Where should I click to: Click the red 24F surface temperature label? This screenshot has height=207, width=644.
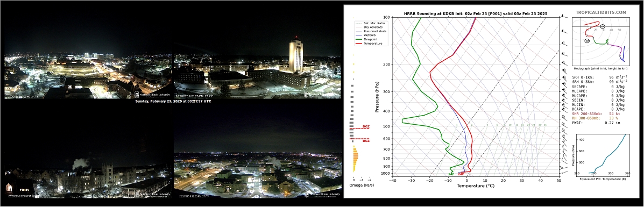click(461, 174)
